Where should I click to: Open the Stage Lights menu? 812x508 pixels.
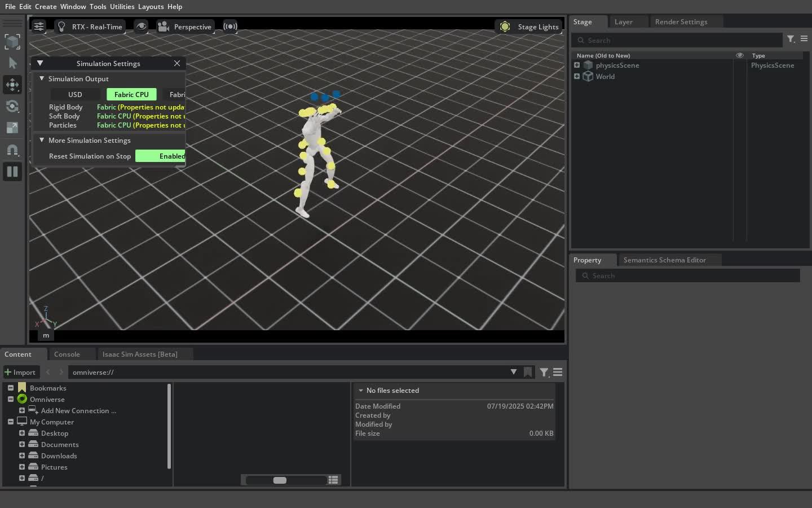(529, 27)
